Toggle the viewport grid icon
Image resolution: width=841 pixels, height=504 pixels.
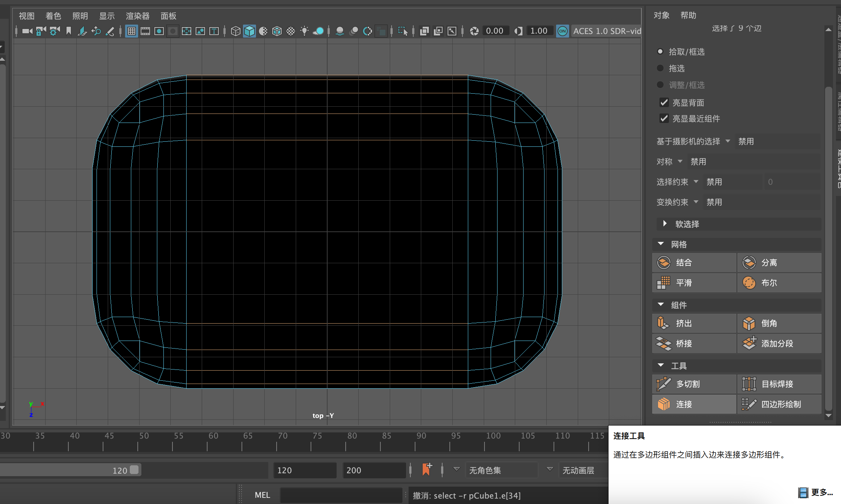[132, 31]
